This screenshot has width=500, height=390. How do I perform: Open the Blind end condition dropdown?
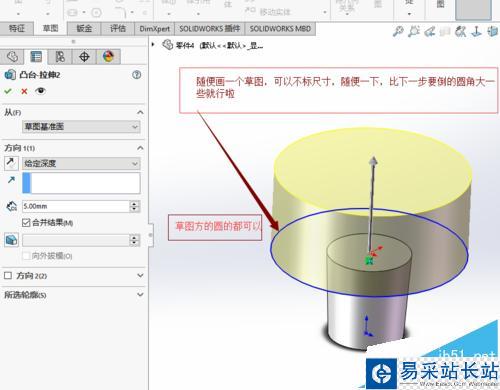pyautogui.click(x=81, y=163)
